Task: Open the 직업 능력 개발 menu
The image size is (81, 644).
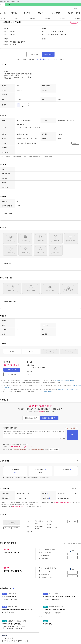Action: point(55,13)
